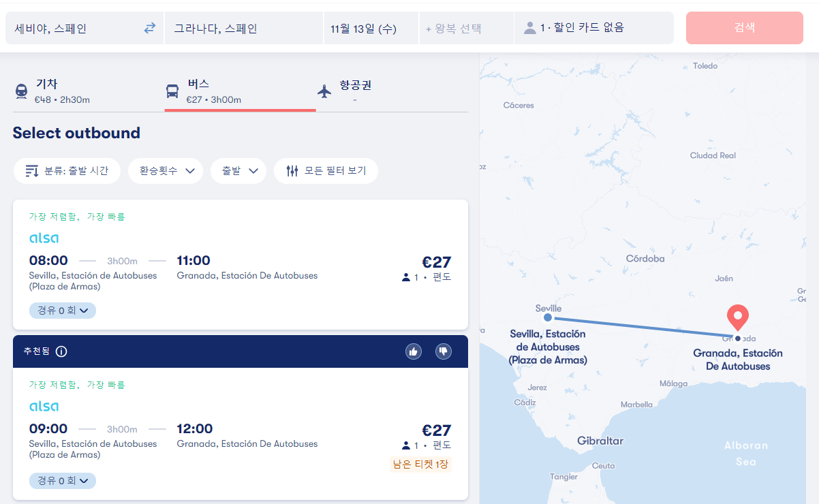Open sort dropdown 분류: 출발 시간

(67, 171)
